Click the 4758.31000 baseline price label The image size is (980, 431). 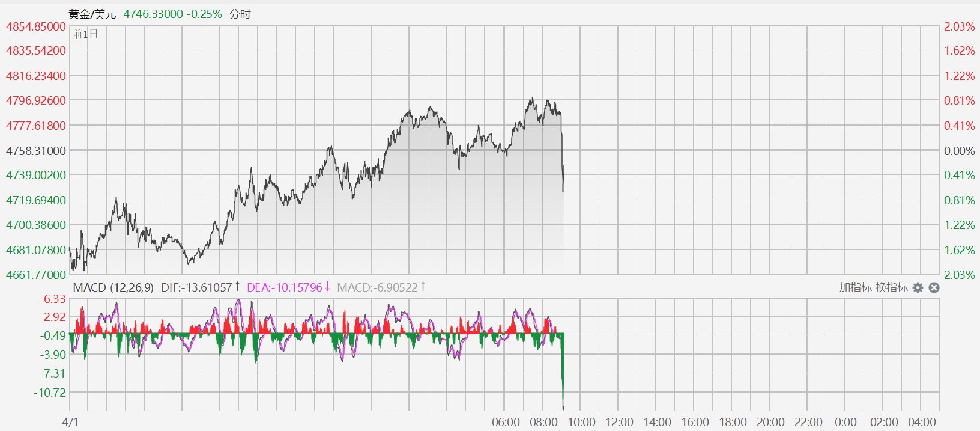click(x=36, y=151)
